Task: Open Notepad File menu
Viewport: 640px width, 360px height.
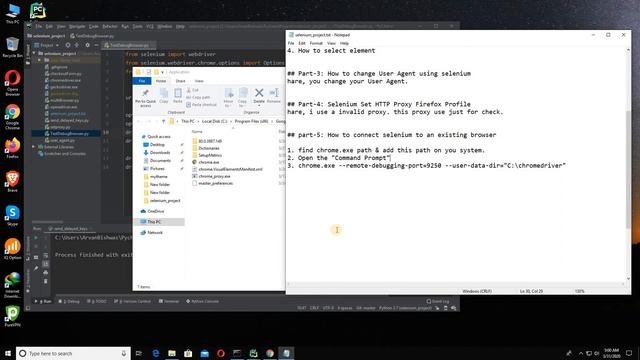Action: click(x=291, y=43)
